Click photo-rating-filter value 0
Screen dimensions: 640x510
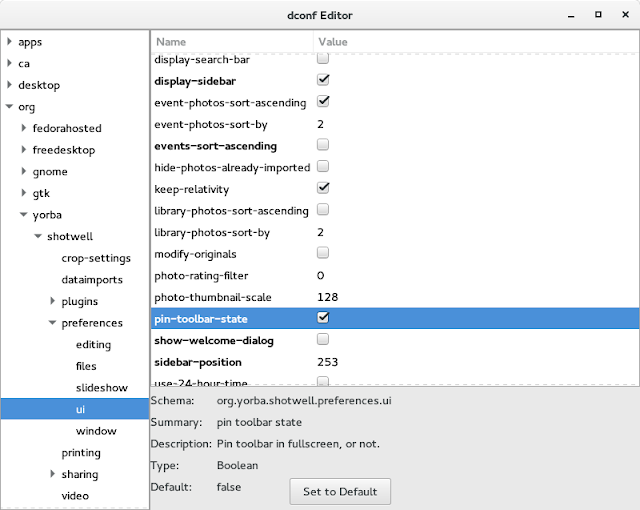tap(320, 275)
